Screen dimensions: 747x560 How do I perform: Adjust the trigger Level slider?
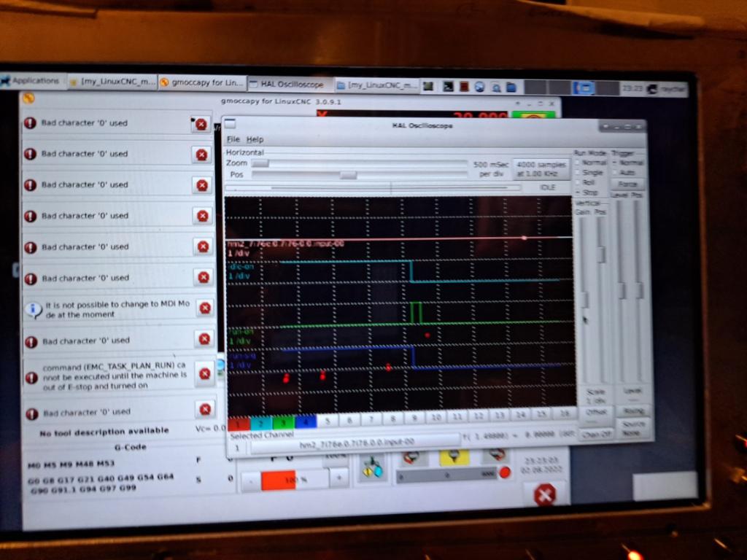coord(621,290)
